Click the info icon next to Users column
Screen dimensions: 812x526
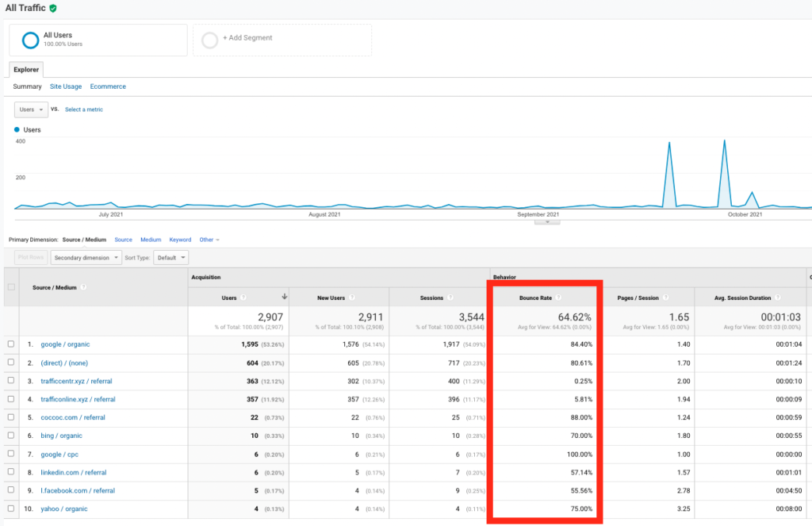(245, 298)
